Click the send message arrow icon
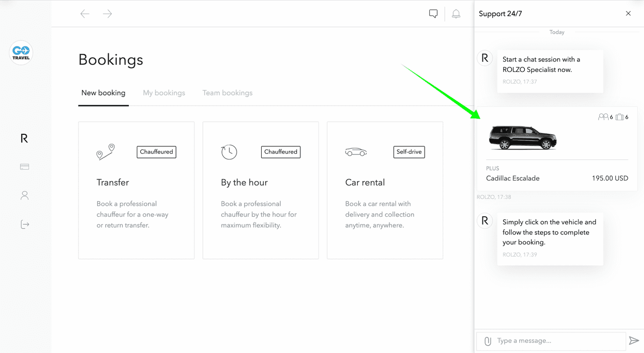644x353 pixels. pyautogui.click(x=633, y=341)
